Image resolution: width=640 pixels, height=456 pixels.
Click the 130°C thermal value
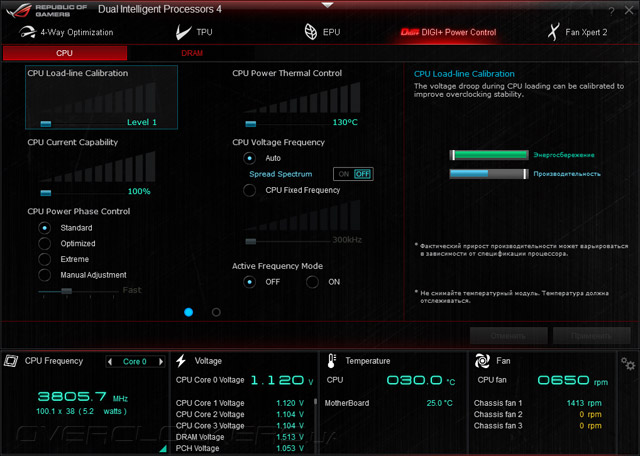pyautogui.click(x=345, y=122)
